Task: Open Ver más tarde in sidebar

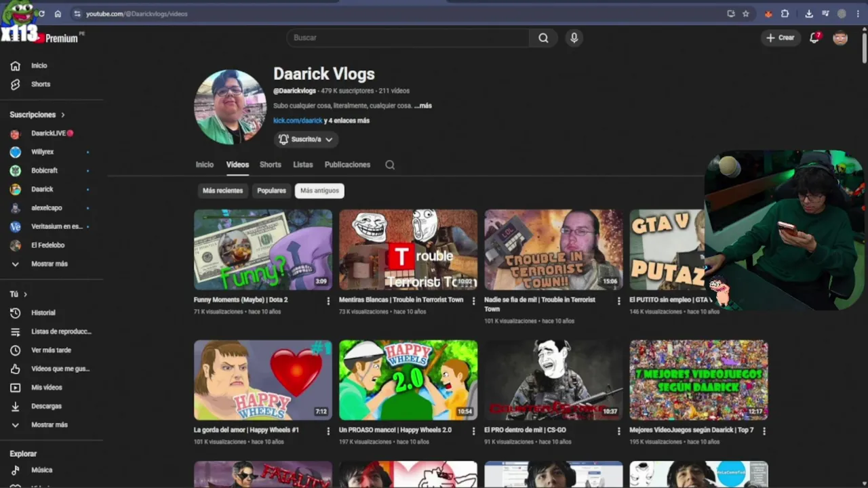Action: [x=51, y=350]
